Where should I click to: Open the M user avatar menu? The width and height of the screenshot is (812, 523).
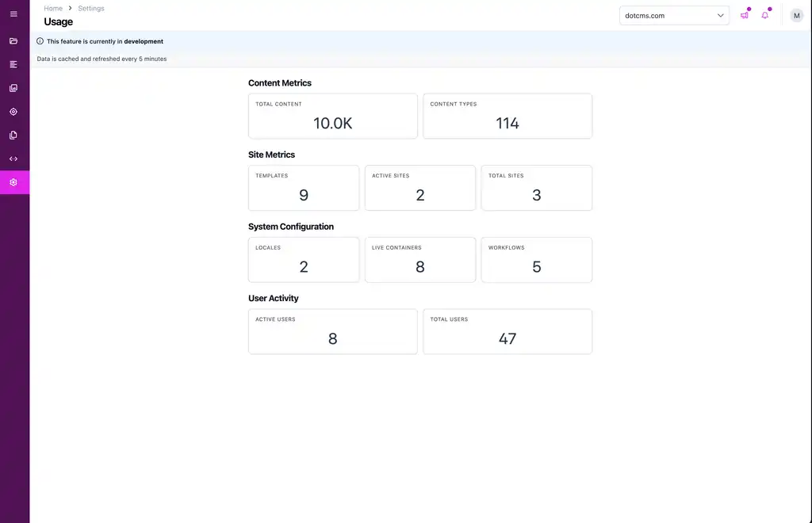coord(796,16)
